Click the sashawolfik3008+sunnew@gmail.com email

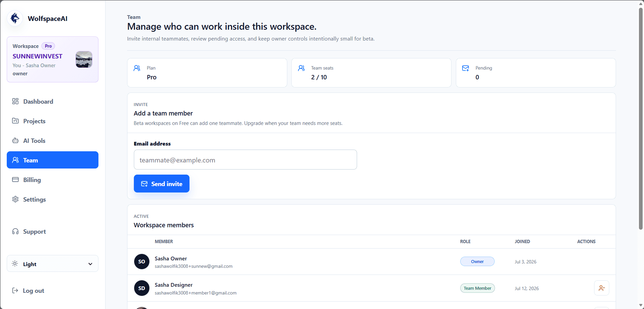pyautogui.click(x=194, y=266)
